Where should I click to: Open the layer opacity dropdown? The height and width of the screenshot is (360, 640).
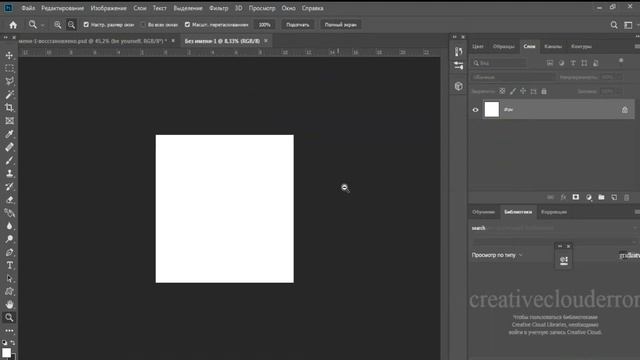pos(619,77)
